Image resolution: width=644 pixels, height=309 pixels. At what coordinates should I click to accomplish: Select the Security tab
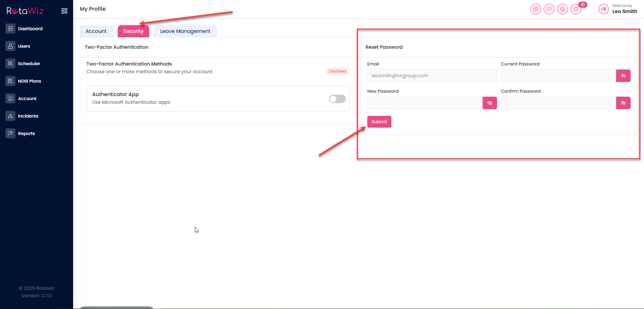[133, 31]
